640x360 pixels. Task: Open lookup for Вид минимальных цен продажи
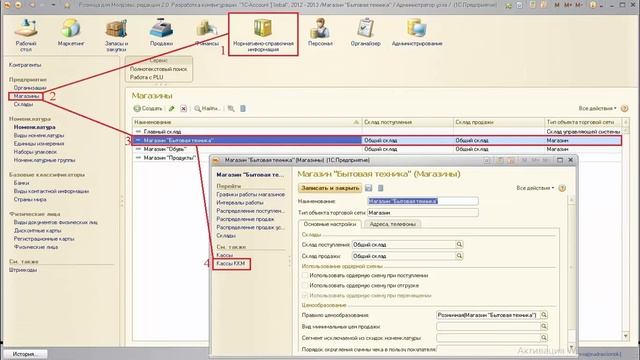544,327
